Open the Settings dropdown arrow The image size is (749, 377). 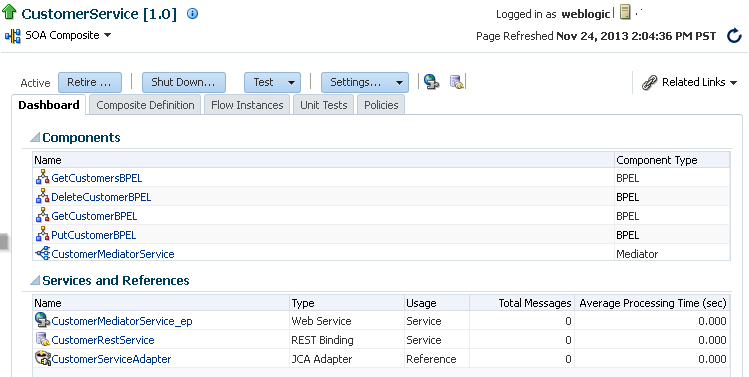pos(399,82)
